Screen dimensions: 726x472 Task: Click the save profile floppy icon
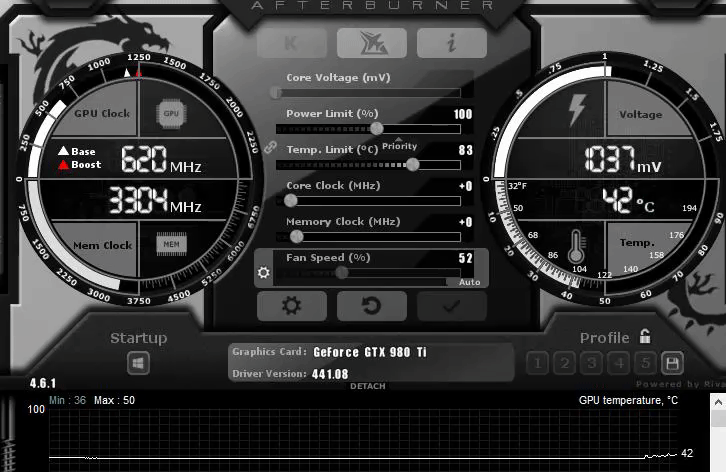pyautogui.click(x=673, y=363)
